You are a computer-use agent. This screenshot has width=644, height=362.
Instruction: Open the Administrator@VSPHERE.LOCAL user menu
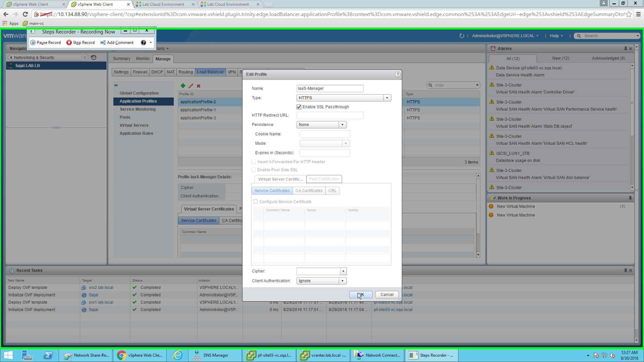point(505,36)
